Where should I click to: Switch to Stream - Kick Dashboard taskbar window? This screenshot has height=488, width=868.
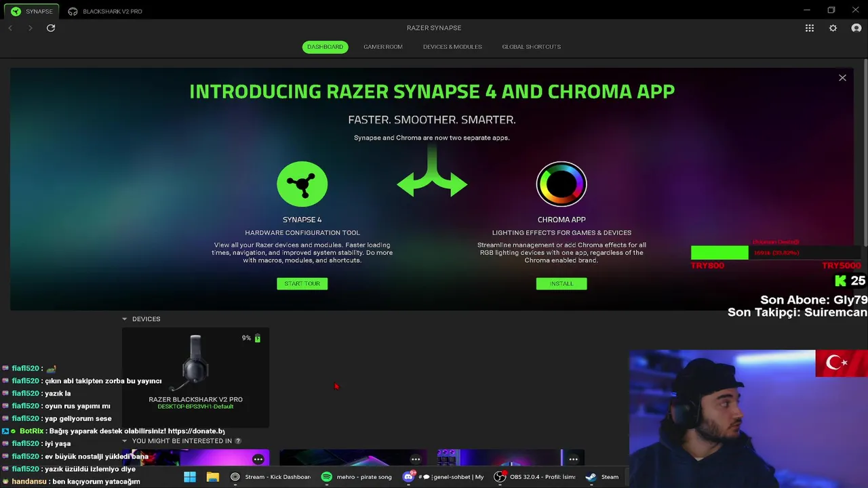point(271,476)
